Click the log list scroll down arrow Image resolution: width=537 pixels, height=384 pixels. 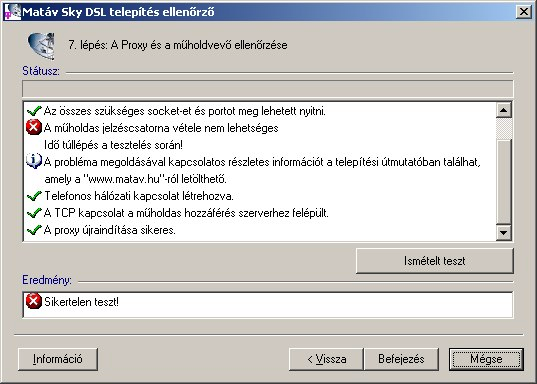(x=503, y=233)
